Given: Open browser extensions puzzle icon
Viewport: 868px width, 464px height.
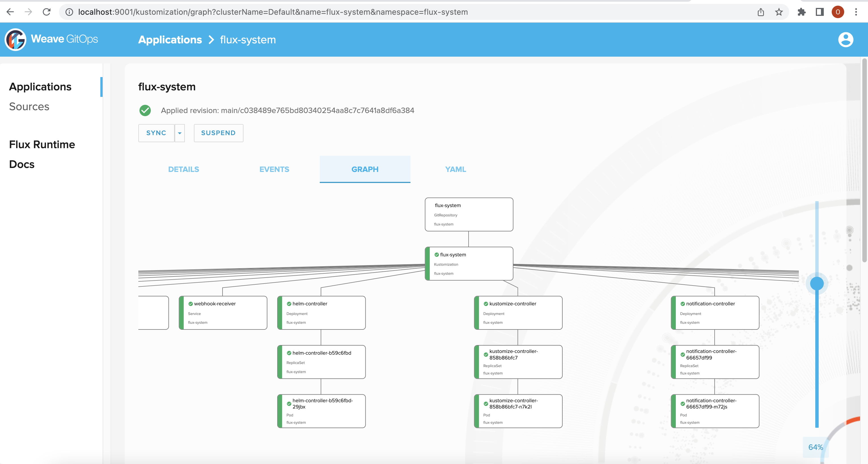Looking at the screenshot, I should (802, 12).
